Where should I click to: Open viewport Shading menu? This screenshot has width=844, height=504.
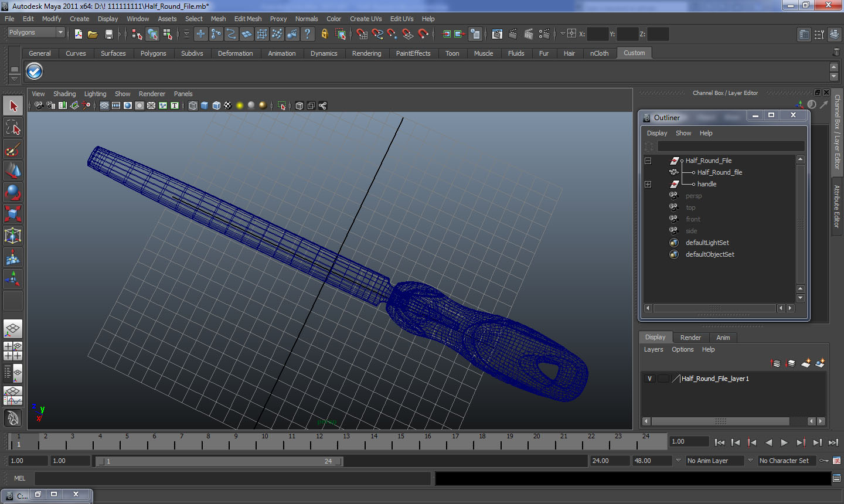[x=64, y=94]
